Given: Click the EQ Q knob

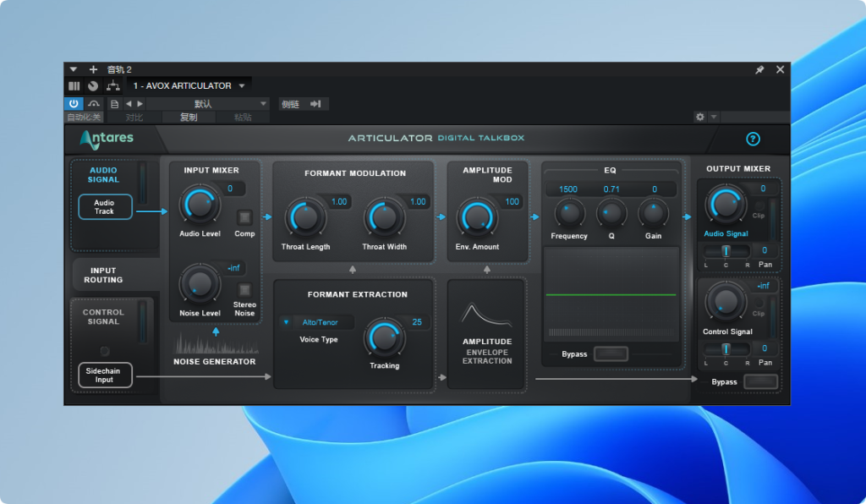Looking at the screenshot, I should click(x=611, y=213).
